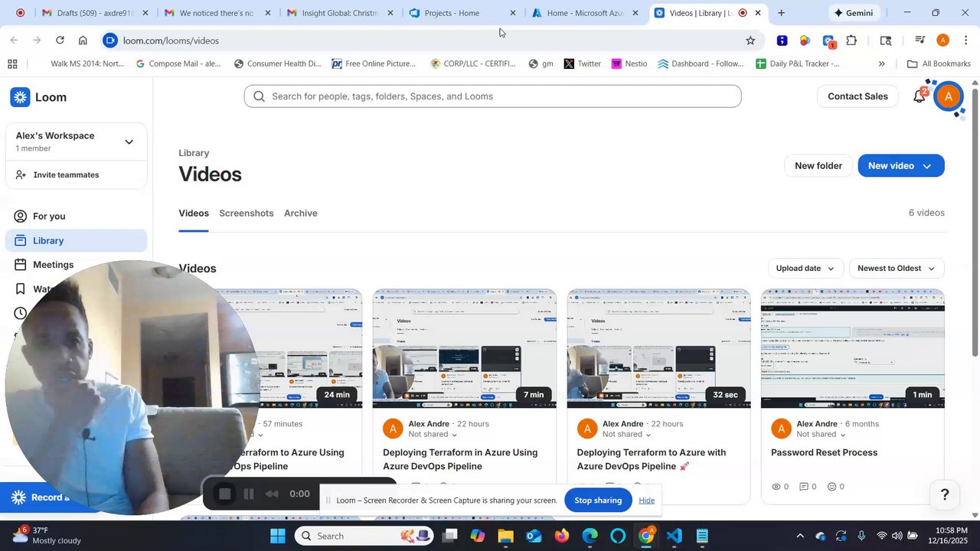Open the New video dropdown
This screenshot has width=980, height=551.
901,166
